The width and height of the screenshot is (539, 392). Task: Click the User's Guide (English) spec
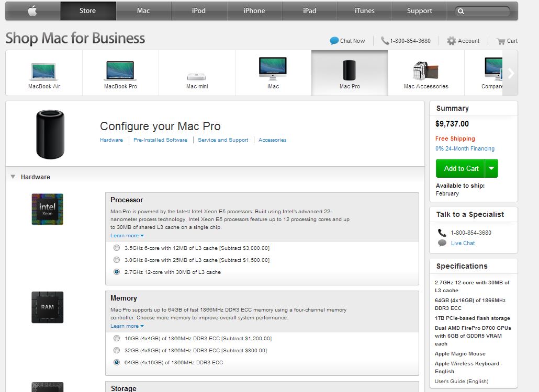[462, 382]
